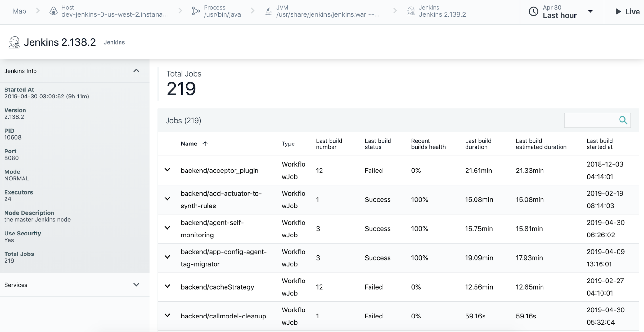644x332 pixels.
Task: Click the backend/app-config-agent-tag-migrator job name
Action: pos(224,258)
